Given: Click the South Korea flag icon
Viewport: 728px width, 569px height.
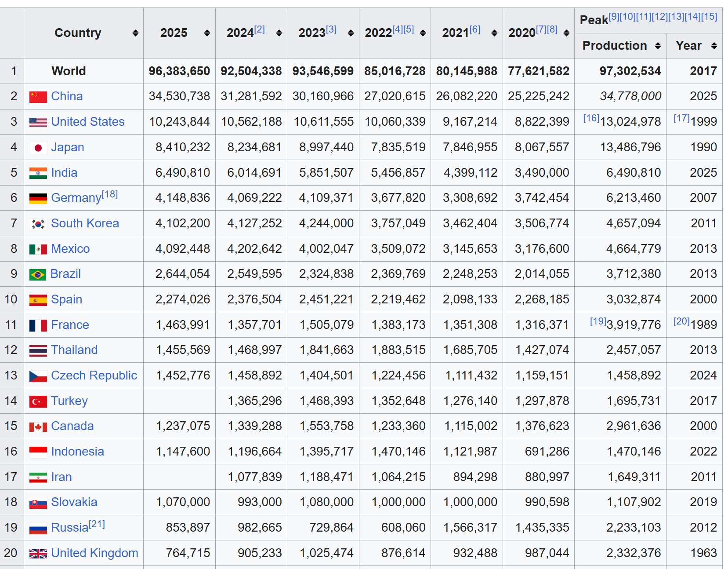Looking at the screenshot, I should (x=38, y=224).
